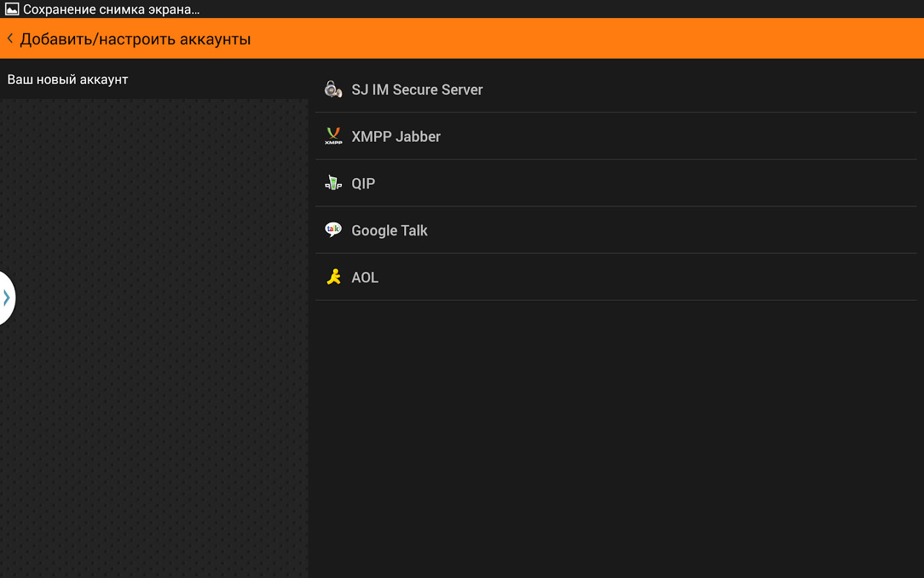Click the QIP icon
The width and height of the screenshot is (924, 578).
pyautogui.click(x=333, y=183)
